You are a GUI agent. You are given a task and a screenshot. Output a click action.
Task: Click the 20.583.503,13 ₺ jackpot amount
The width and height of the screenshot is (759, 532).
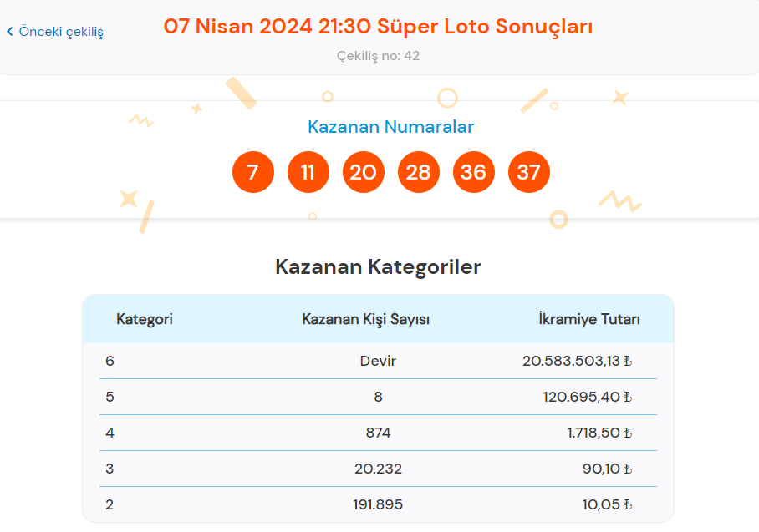click(578, 361)
